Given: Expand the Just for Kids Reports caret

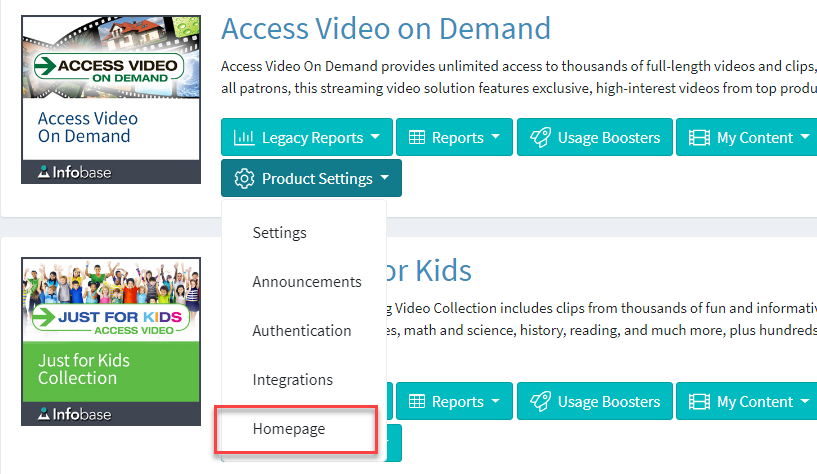Looking at the screenshot, I should (x=496, y=401).
